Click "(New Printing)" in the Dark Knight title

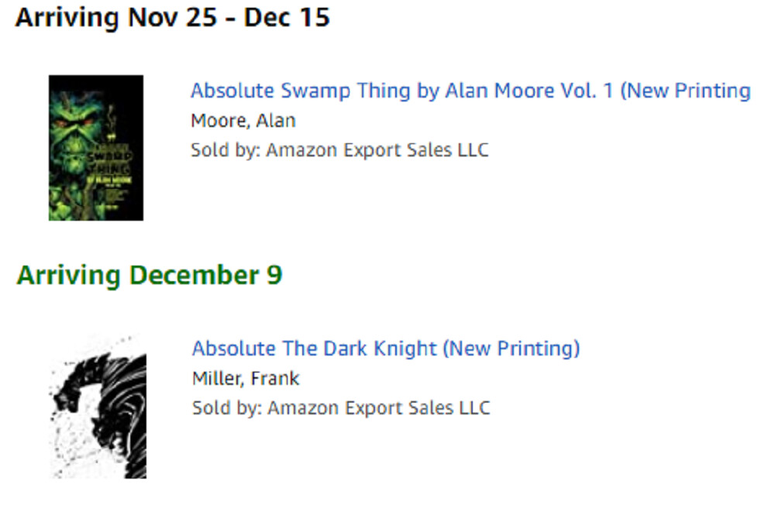(511, 348)
